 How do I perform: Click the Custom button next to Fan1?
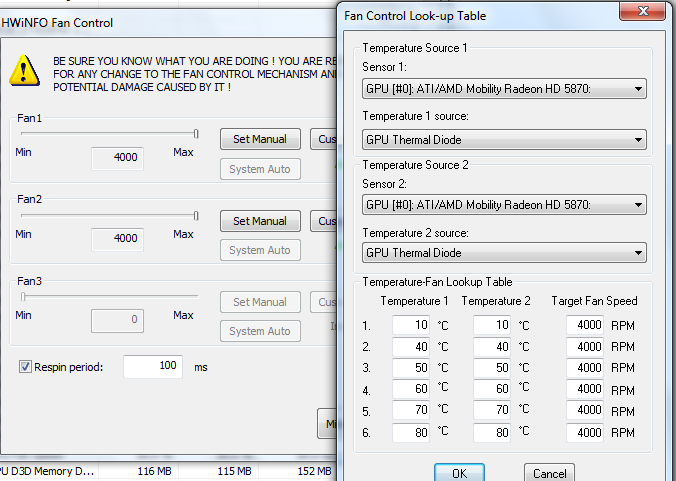point(323,139)
